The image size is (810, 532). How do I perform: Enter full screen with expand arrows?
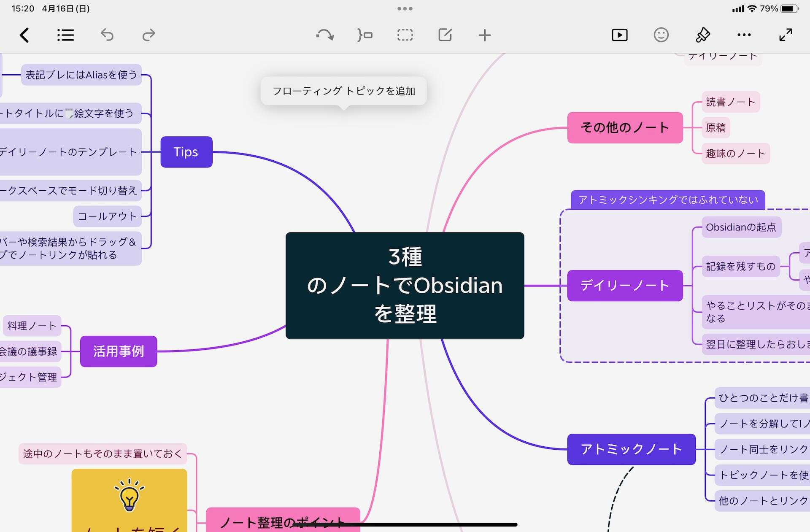786,35
